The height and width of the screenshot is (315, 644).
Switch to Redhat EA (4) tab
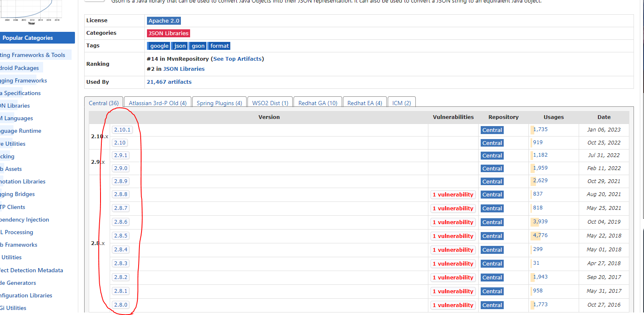point(365,103)
